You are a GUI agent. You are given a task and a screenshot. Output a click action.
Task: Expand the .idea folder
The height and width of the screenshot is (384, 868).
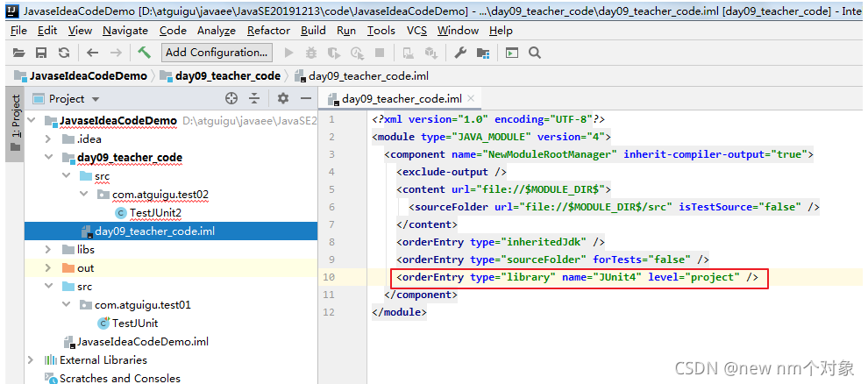(48, 139)
